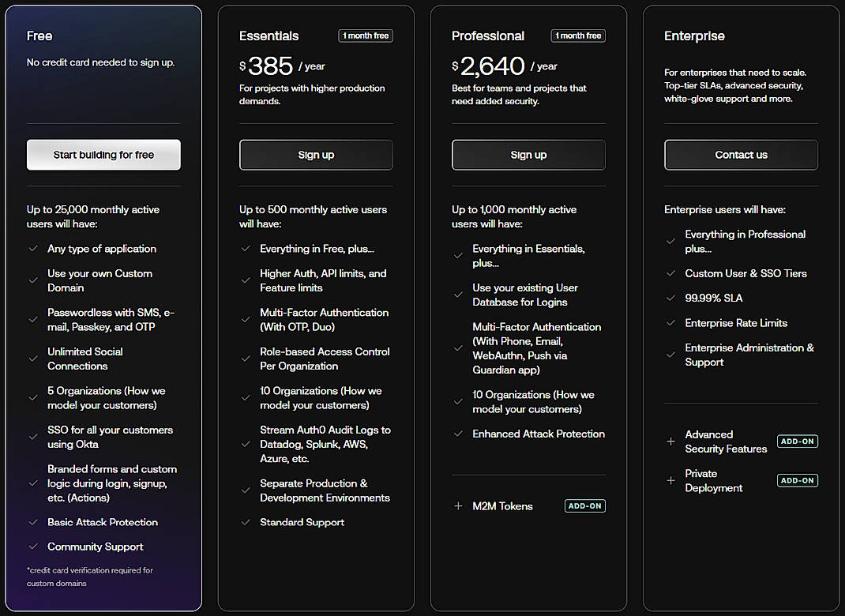Click 'Enhanced Attack Protection' feature text
Viewport: 845px width, 616px height.
[539, 434]
